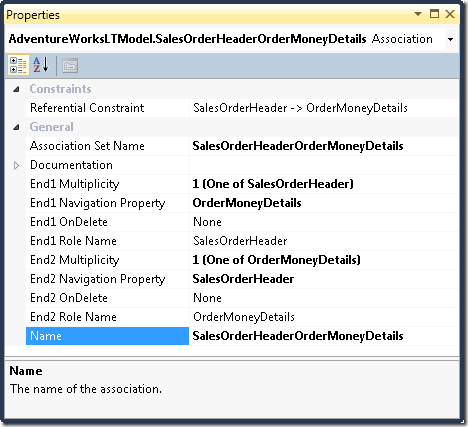
Task: Select the highlighted Name property row
Action: coord(107,336)
